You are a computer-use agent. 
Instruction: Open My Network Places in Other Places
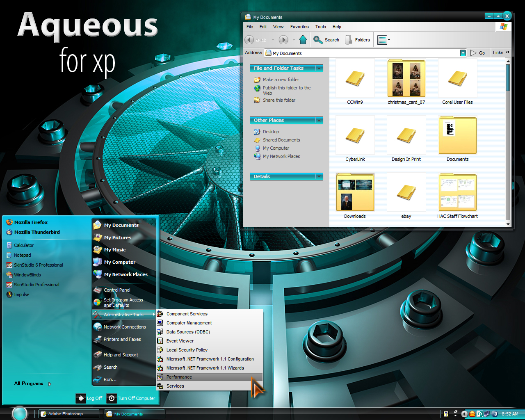[281, 156]
